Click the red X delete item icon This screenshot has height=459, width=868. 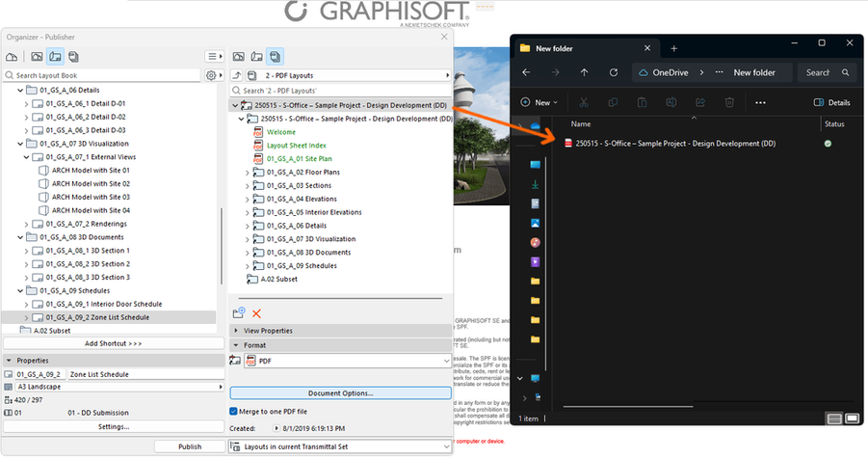[256, 313]
